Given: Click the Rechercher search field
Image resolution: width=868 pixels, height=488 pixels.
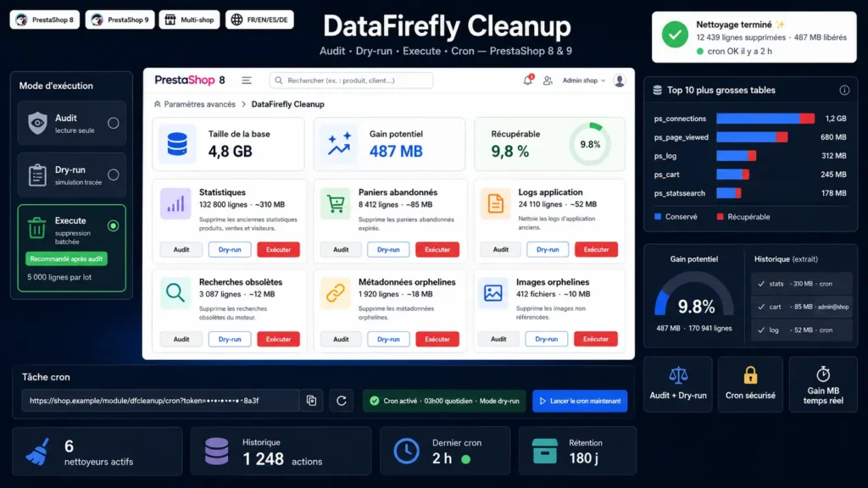Looking at the screenshot, I should (351, 80).
